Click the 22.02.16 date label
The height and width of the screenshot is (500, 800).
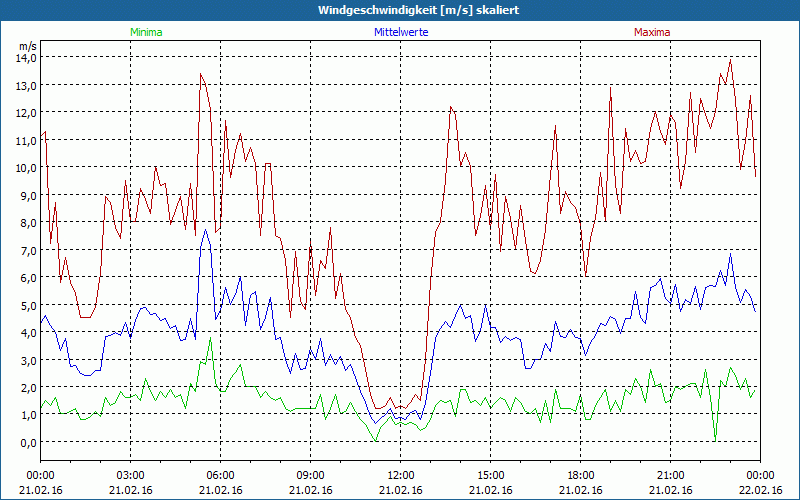760,490
